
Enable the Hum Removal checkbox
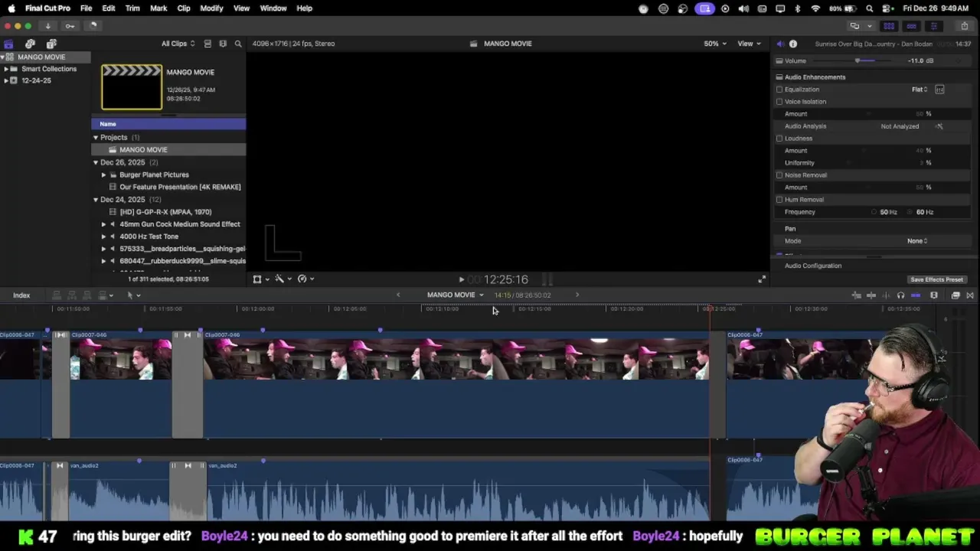click(x=779, y=200)
